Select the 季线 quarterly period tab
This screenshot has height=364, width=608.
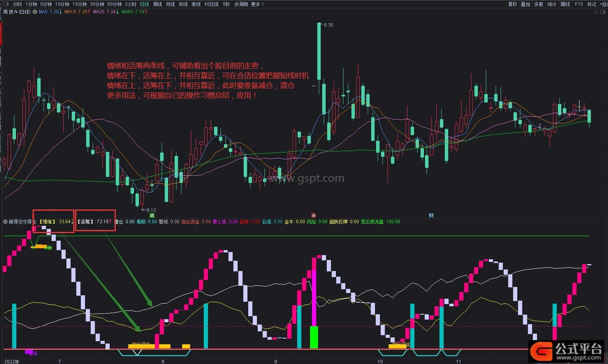(x=196, y=4)
